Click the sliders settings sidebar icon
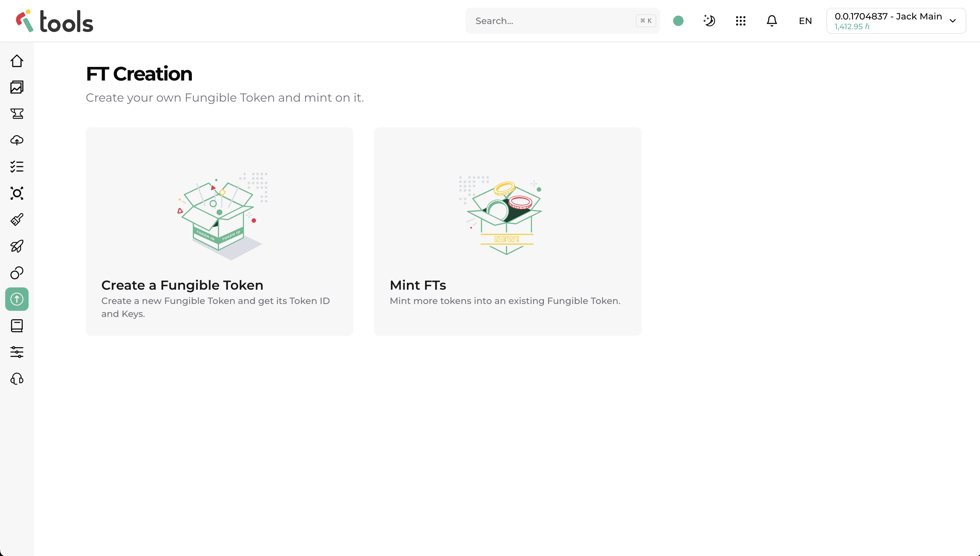The height and width of the screenshot is (556, 980). pos(17,352)
